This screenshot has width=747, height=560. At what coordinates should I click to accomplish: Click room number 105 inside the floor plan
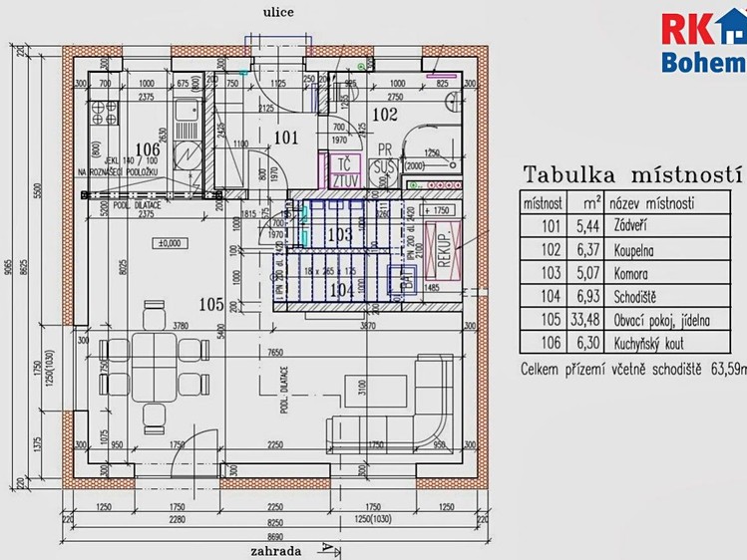coord(211,305)
